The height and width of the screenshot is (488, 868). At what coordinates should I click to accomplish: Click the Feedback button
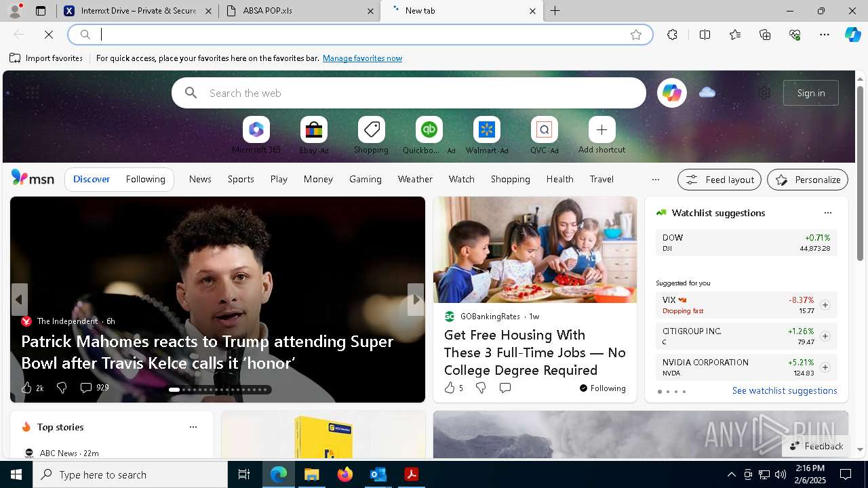click(x=816, y=446)
